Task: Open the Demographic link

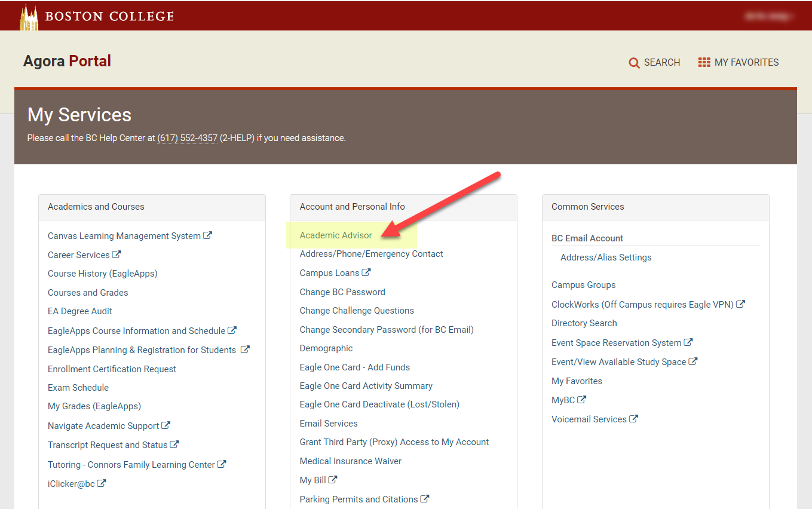Action: 326,348
